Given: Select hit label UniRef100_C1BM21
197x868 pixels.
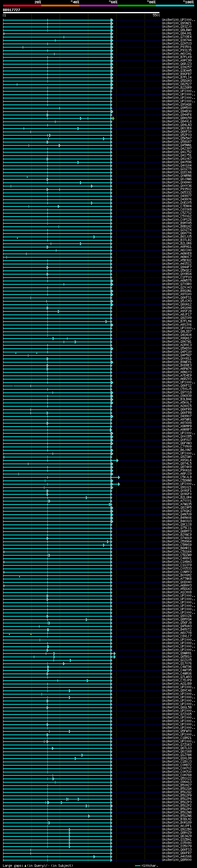Looking at the screenshot, I should tap(177, 738).
